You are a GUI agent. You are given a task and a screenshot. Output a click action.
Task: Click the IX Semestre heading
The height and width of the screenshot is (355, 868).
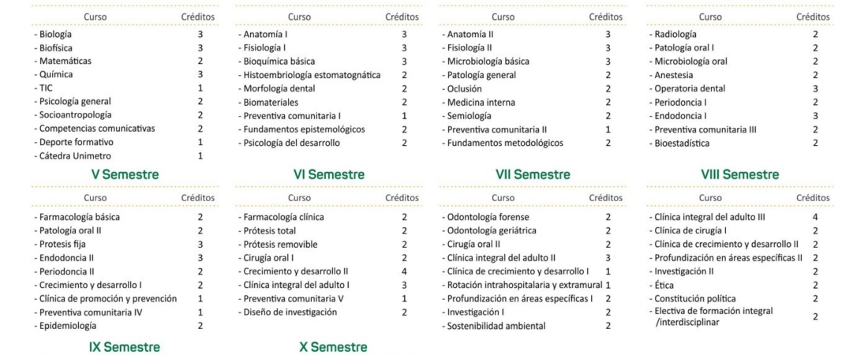[x=125, y=347]
